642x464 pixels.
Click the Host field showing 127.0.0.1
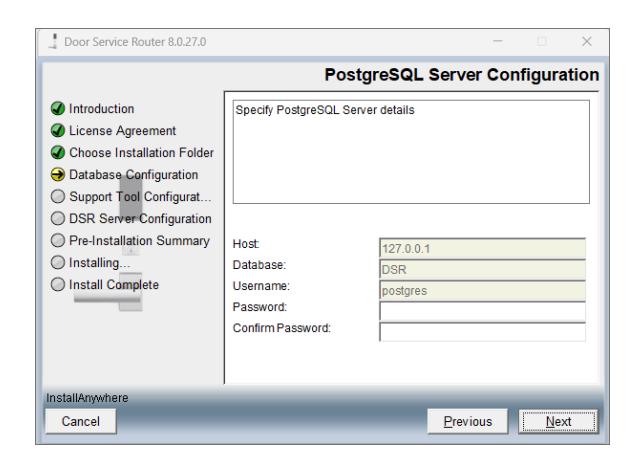pyautogui.click(x=482, y=248)
